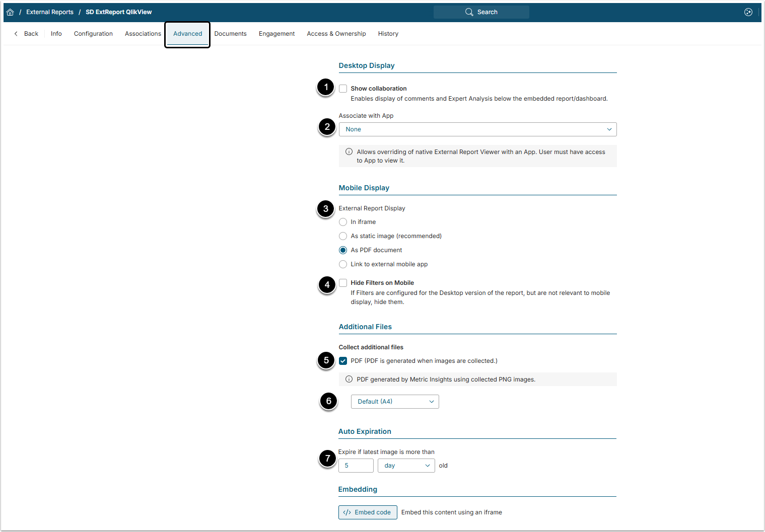Click the Mobile Display section heading

(x=364, y=188)
